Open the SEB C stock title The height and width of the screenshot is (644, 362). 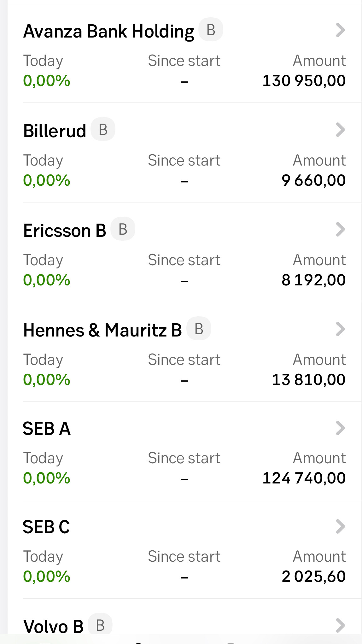click(46, 527)
